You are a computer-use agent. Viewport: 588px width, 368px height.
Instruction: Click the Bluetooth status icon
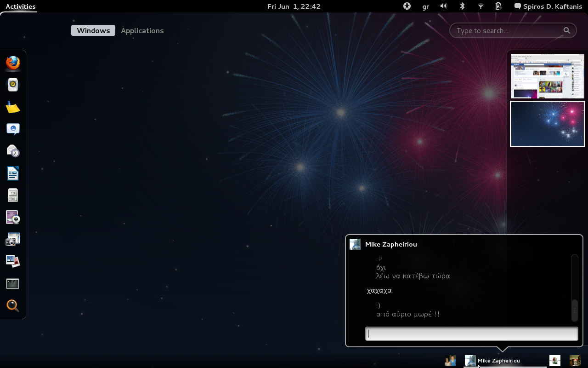click(x=463, y=6)
